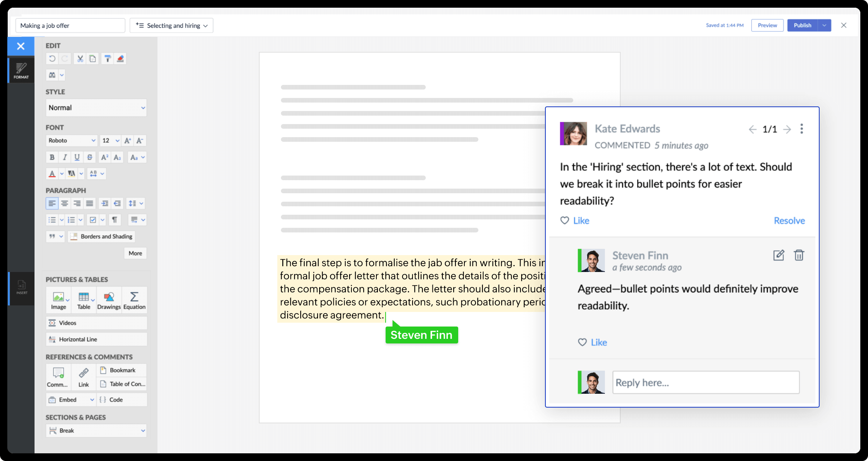This screenshot has height=461, width=868.
Task: Expand the Normal style dropdown
Action: (x=96, y=108)
